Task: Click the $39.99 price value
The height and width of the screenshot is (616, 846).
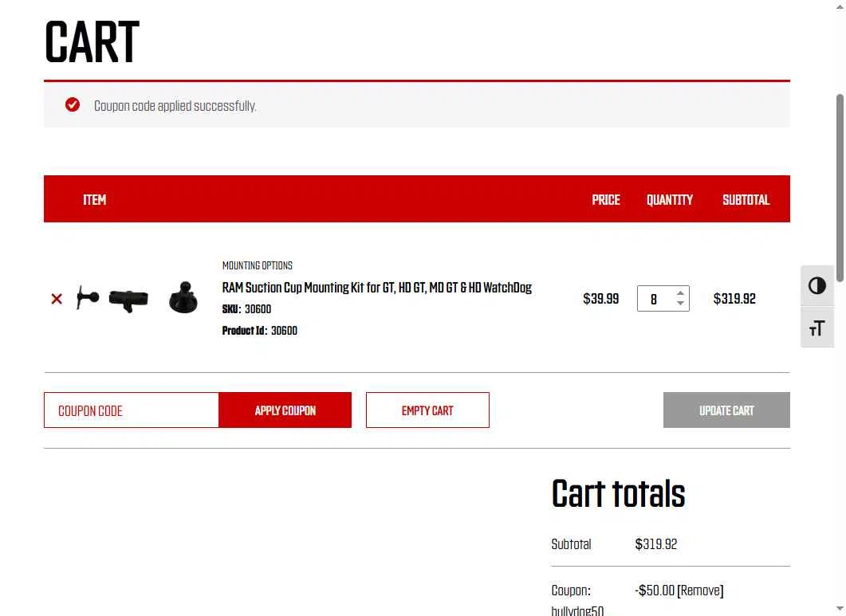Action: pos(600,299)
